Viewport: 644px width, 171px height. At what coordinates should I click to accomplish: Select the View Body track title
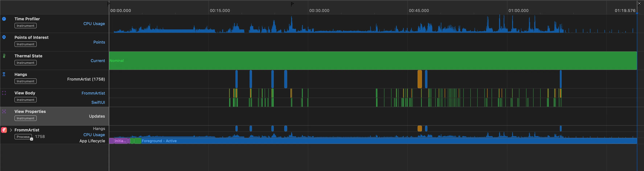click(25, 93)
